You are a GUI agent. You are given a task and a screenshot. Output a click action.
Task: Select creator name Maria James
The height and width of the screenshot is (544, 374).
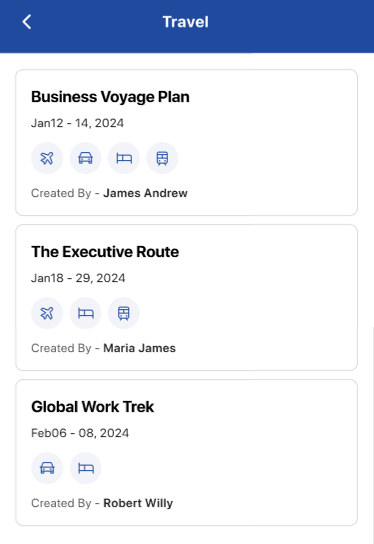tap(139, 348)
